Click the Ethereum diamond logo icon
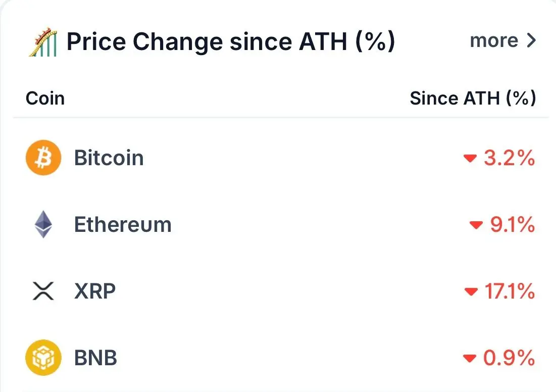Viewport: 556px width, 392px height. tap(43, 225)
